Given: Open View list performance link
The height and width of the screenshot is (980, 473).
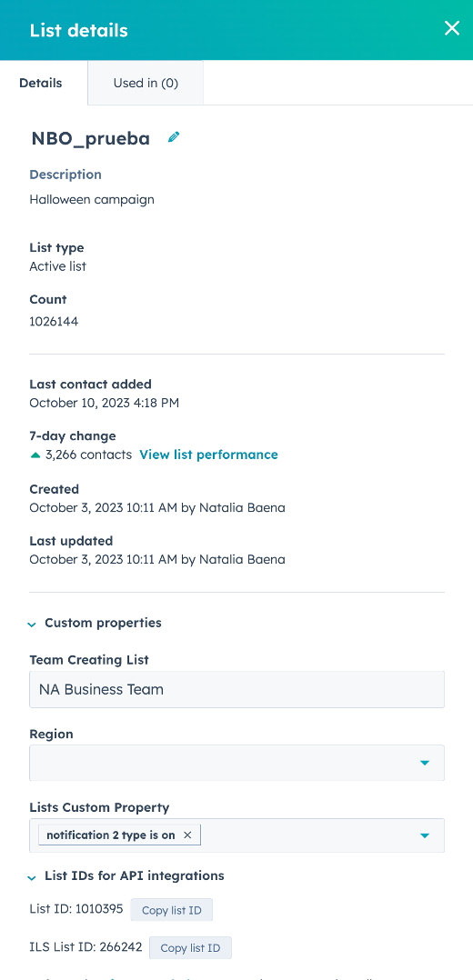Looking at the screenshot, I should tap(208, 455).
